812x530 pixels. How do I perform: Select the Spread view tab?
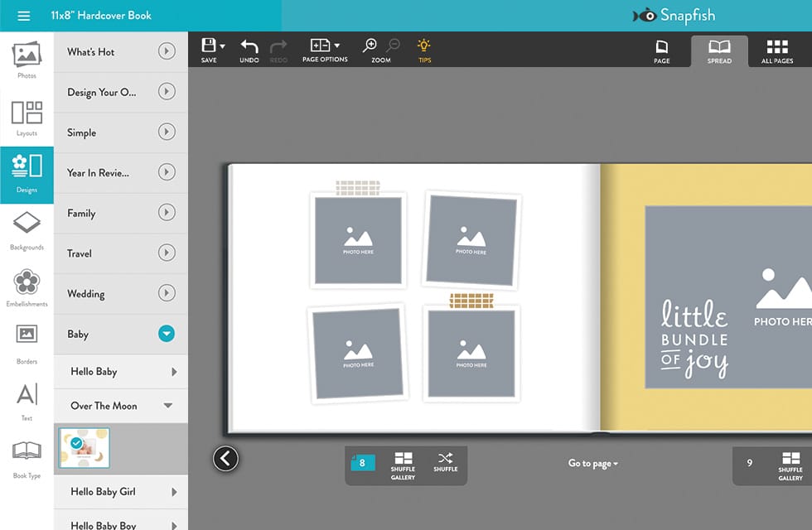pos(719,50)
